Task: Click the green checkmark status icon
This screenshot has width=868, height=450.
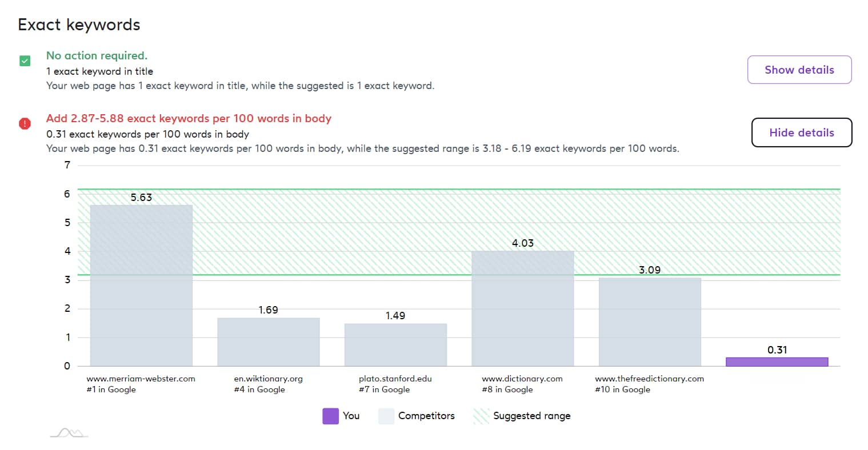Action: tap(25, 61)
